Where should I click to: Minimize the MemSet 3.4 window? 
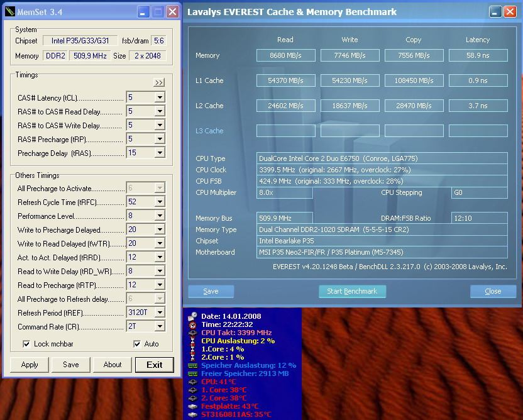[143, 12]
